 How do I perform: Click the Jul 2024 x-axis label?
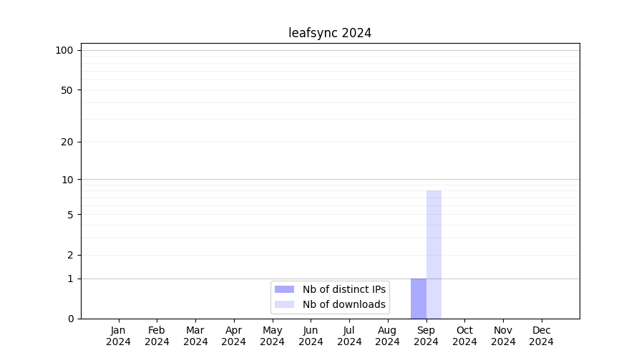349,336
